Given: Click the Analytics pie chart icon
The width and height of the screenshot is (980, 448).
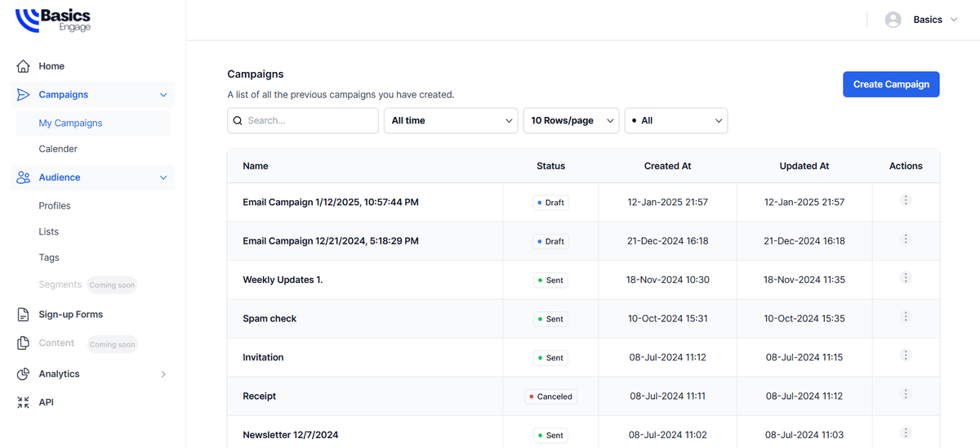Looking at the screenshot, I should point(23,374).
